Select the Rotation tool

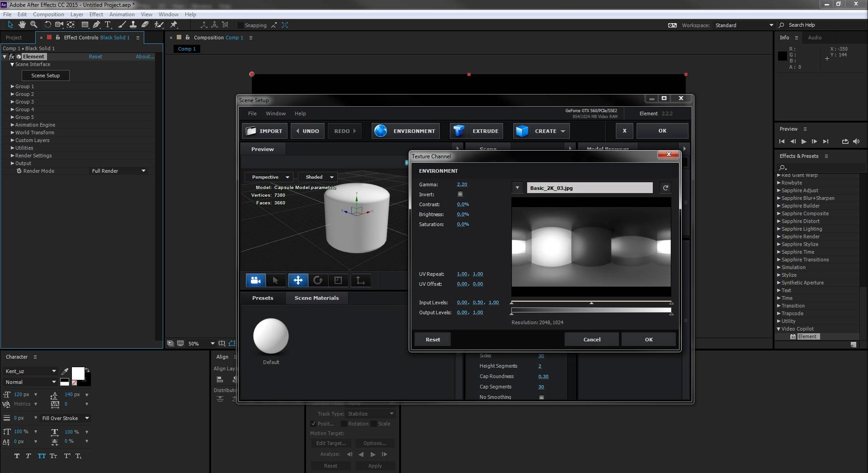point(47,24)
